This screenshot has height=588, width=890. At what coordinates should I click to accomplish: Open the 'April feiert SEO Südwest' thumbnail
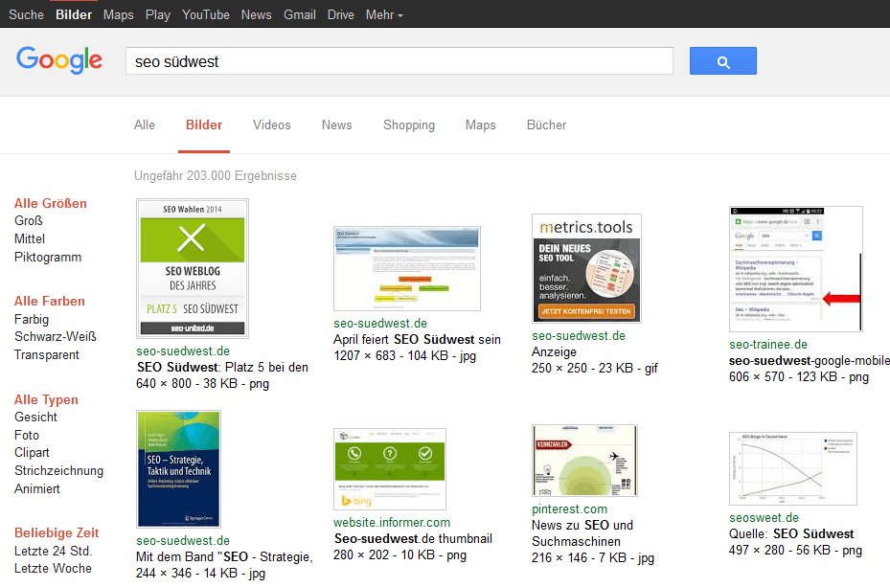coord(407,268)
